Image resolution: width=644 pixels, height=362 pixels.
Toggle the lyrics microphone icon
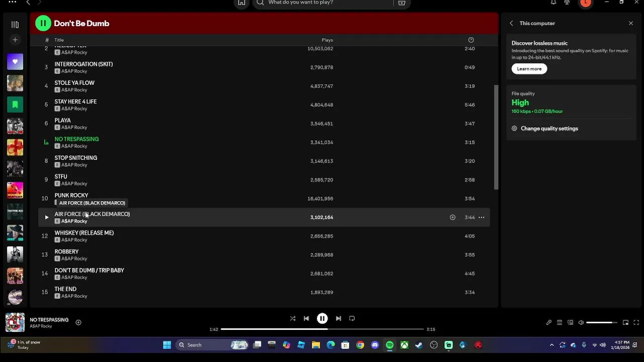tap(548, 322)
